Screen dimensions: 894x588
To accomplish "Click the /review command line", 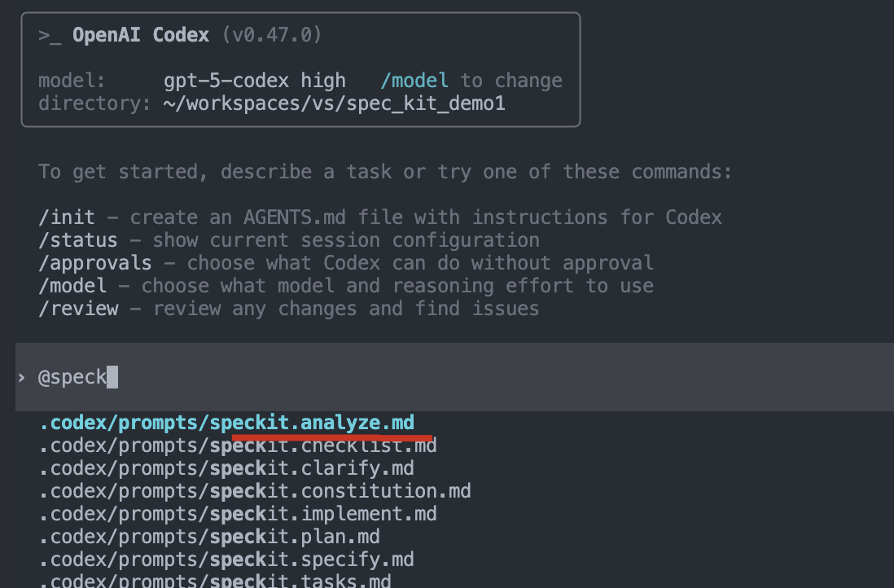I will click(289, 309).
